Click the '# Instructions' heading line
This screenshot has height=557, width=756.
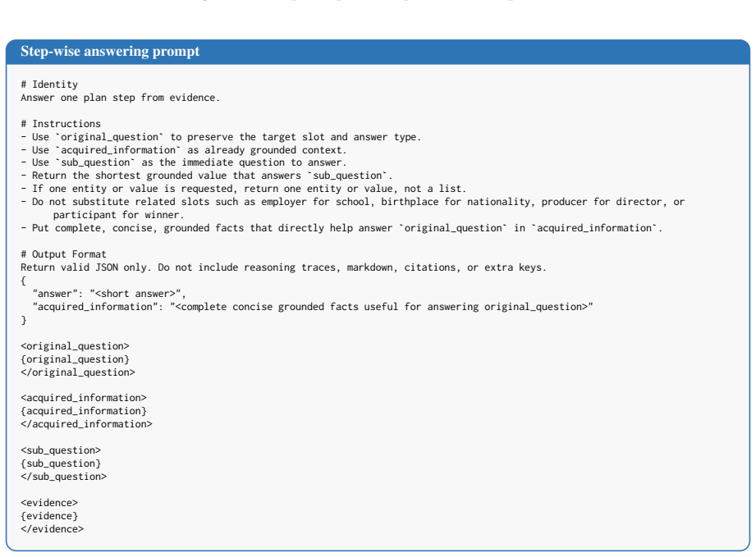pyautogui.click(x=61, y=124)
